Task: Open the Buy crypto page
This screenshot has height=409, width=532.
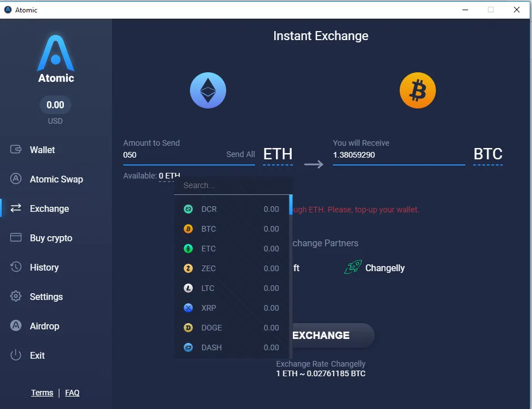Action: 51,238
